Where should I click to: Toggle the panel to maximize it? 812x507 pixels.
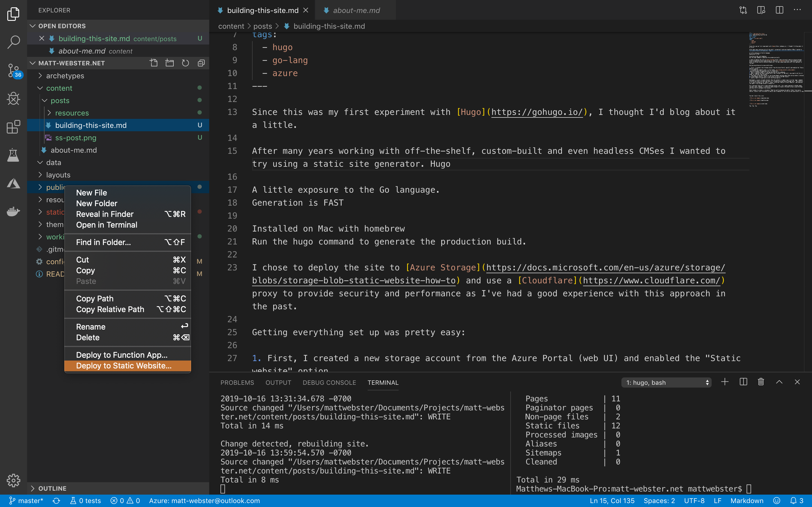click(x=779, y=382)
